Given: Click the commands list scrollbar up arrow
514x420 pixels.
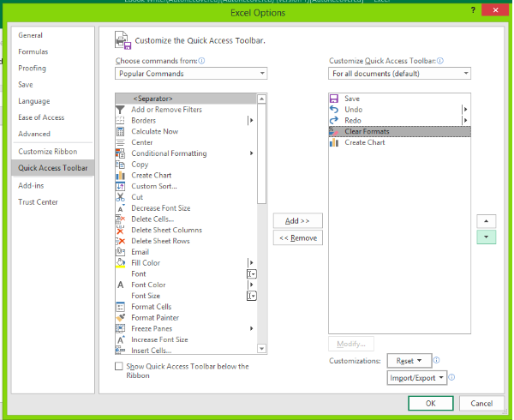Looking at the screenshot, I should (x=261, y=99).
